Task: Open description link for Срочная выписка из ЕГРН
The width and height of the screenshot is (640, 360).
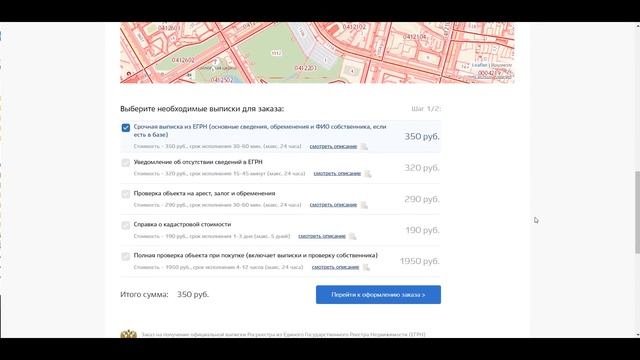Action: click(333, 146)
